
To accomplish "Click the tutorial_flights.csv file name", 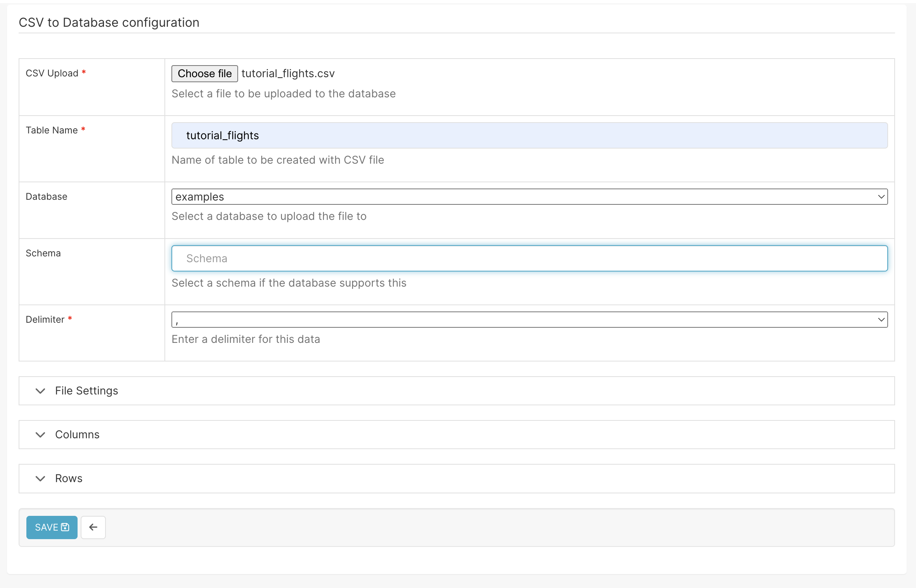I will [288, 74].
